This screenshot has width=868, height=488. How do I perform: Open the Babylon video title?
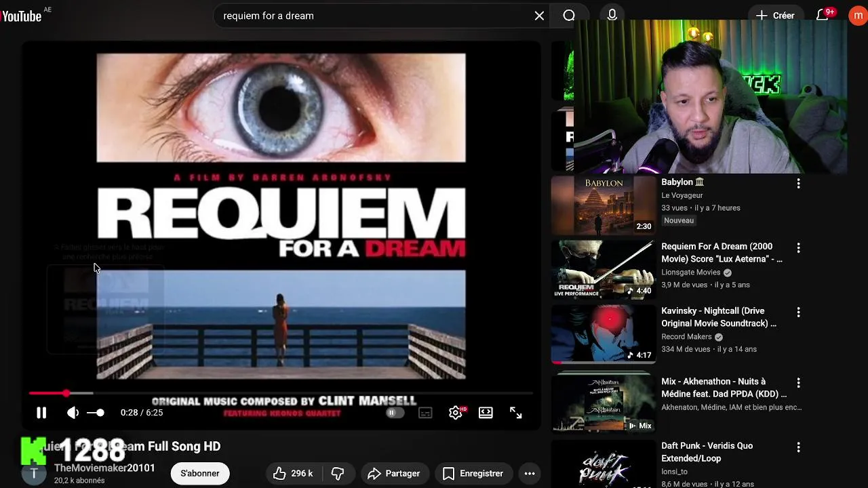tap(682, 182)
